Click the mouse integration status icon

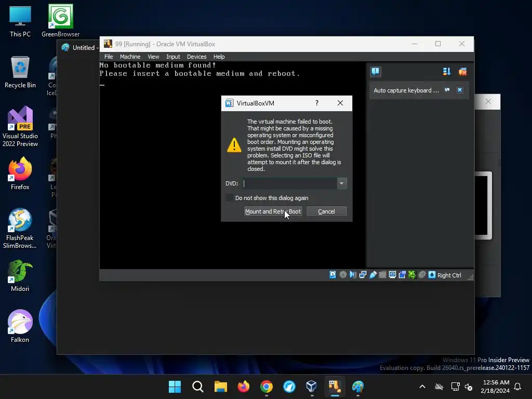click(422, 275)
